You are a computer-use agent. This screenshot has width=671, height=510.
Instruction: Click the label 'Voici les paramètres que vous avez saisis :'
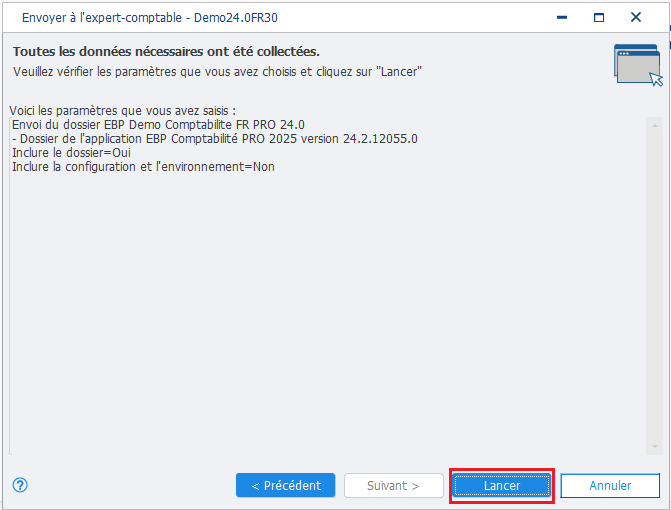click(123, 111)
